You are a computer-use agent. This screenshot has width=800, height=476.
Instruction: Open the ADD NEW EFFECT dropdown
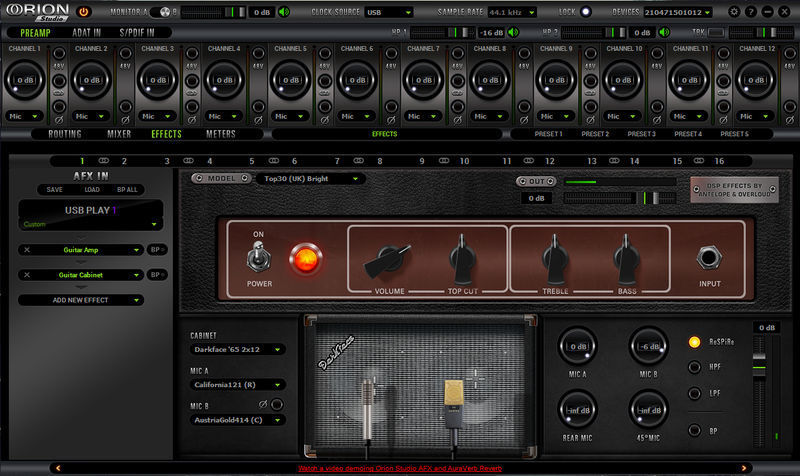(x=81, y=300)
